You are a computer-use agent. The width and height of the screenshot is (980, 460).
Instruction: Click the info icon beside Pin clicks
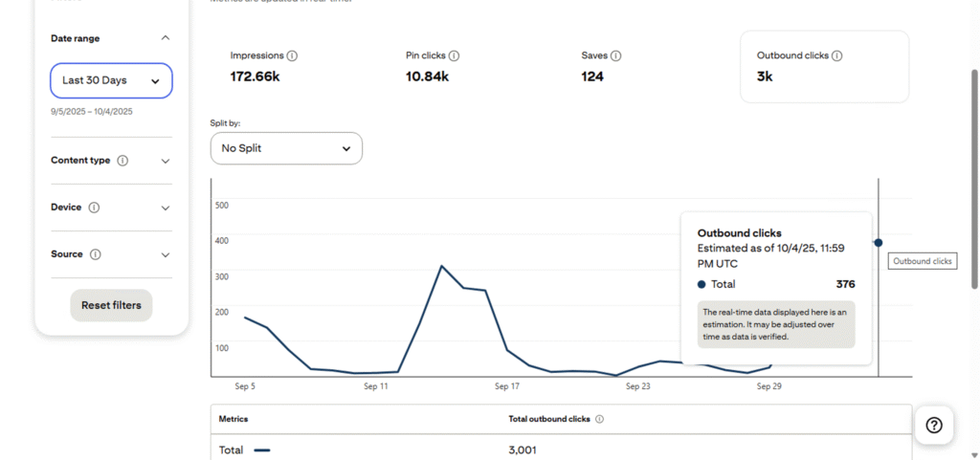point(454,56)
